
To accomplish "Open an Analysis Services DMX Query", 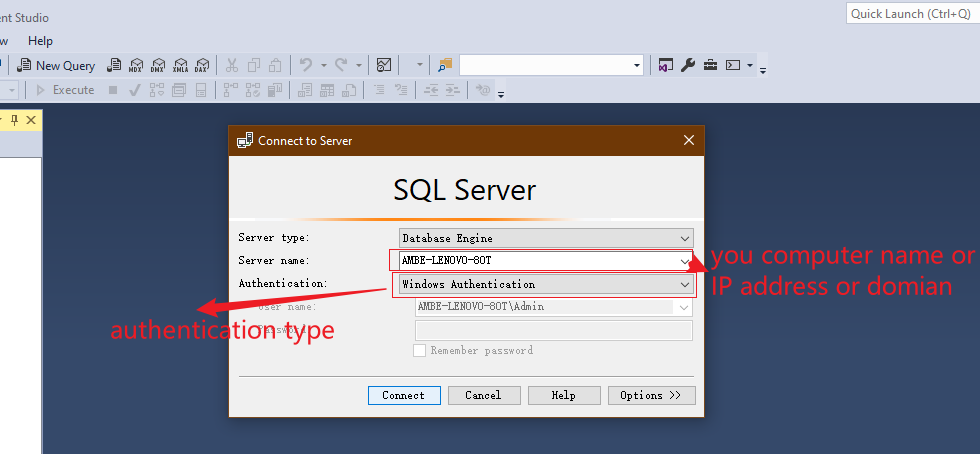I will point(158,65).
